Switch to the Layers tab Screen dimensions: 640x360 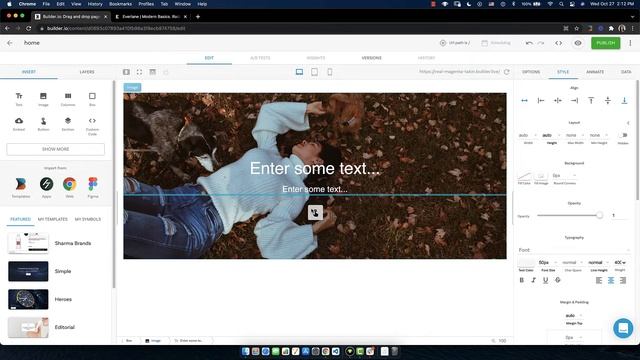click(87, 72)
